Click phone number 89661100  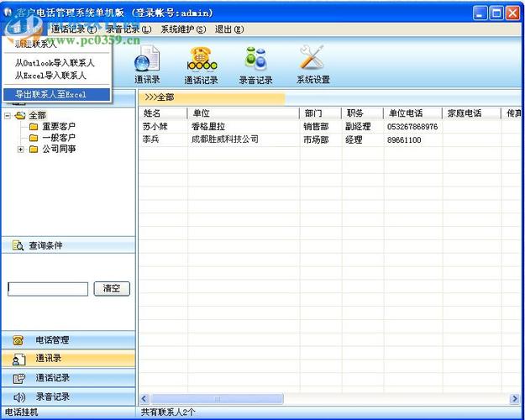pos(404,140)
